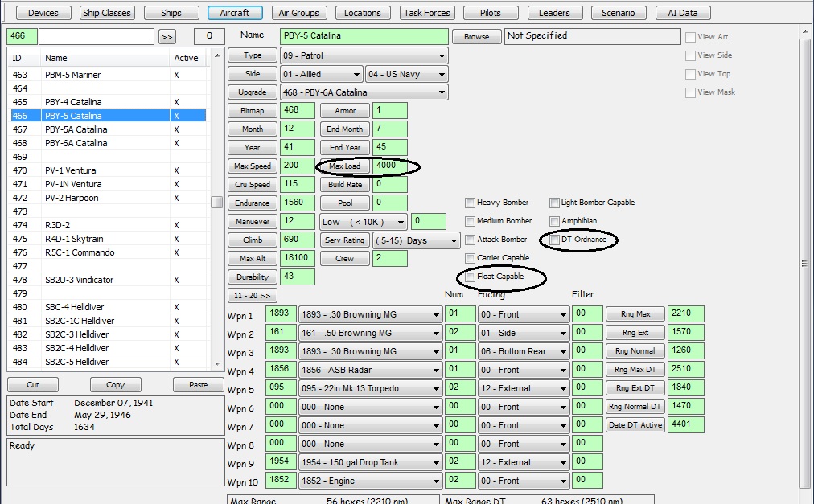Switch to the Ship Classes tab
814x504 pixels.
(107, 12)
